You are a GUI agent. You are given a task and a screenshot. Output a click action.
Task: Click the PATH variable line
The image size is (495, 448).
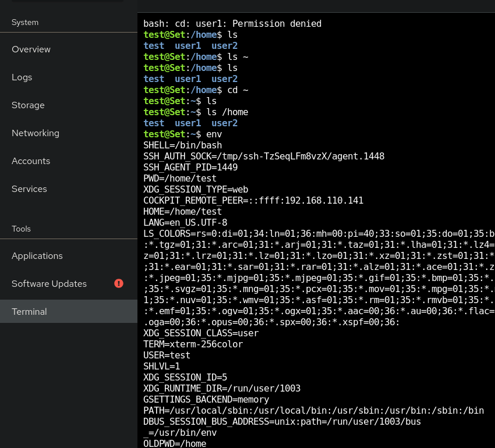pyautogui.click(x=313, y=411)
